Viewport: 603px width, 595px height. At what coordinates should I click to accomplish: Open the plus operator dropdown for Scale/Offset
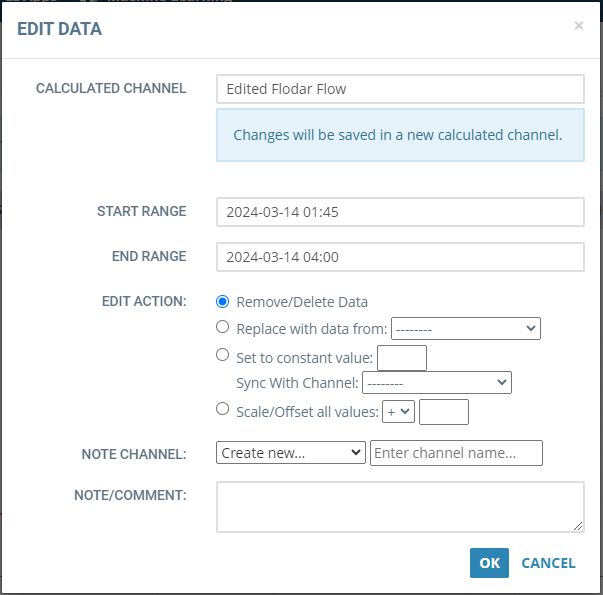[398, 412]
